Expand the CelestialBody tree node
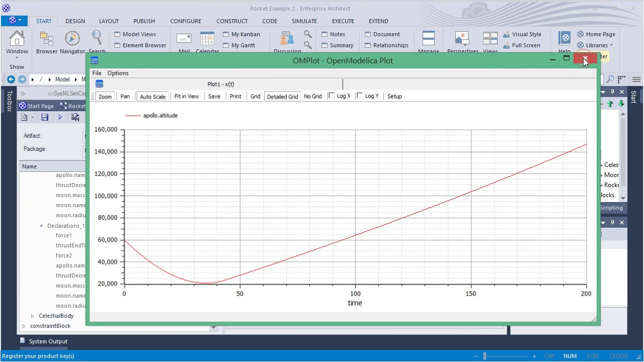The image size is (644, 362). tap(33, 316)
